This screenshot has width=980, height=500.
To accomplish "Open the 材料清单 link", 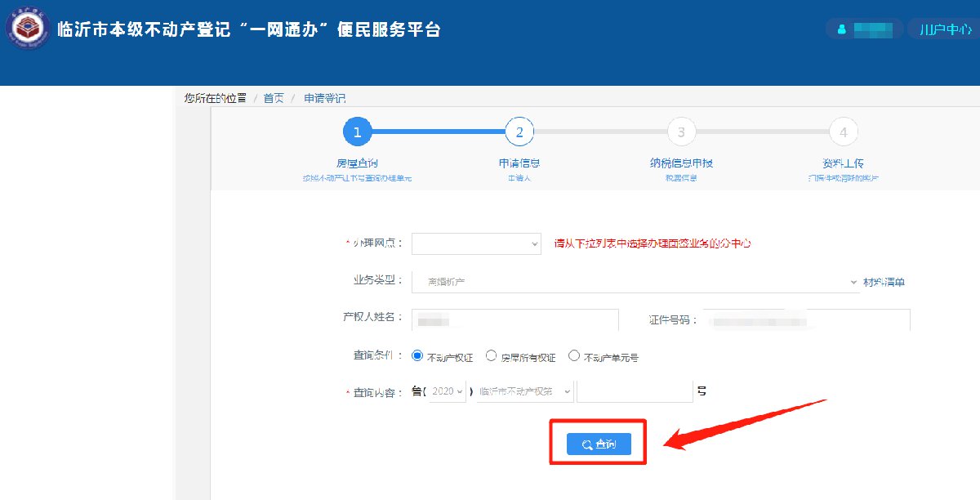I will (x=884, y=282).
